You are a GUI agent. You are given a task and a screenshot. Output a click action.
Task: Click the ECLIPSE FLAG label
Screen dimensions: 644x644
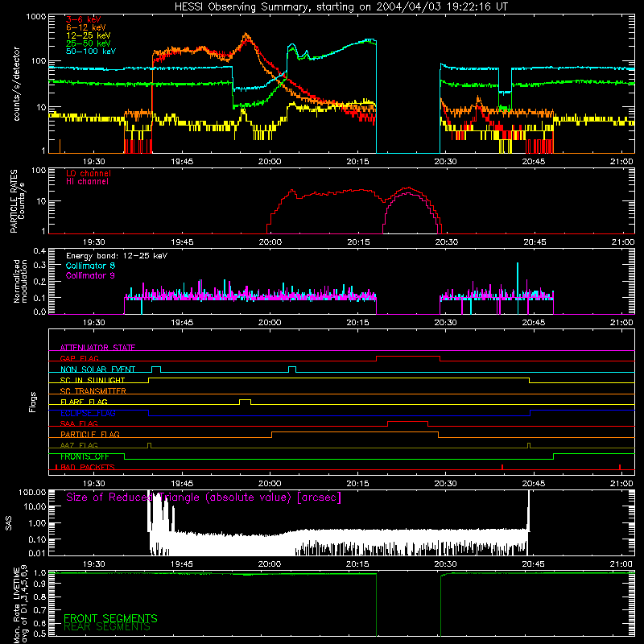[88, 413]
